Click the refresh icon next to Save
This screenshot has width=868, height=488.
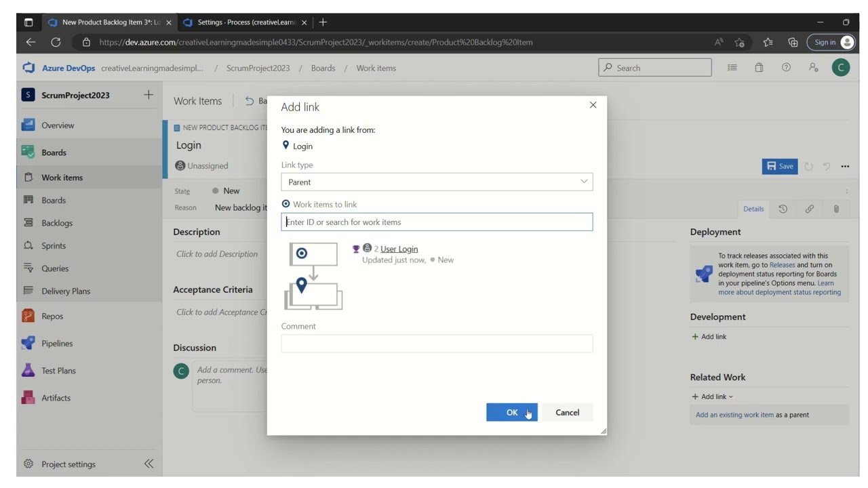tap(808, 166)
